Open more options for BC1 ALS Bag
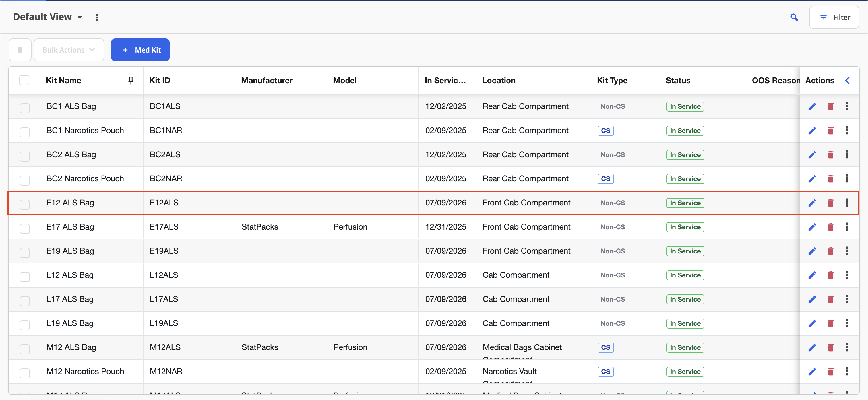 point(847,106)
